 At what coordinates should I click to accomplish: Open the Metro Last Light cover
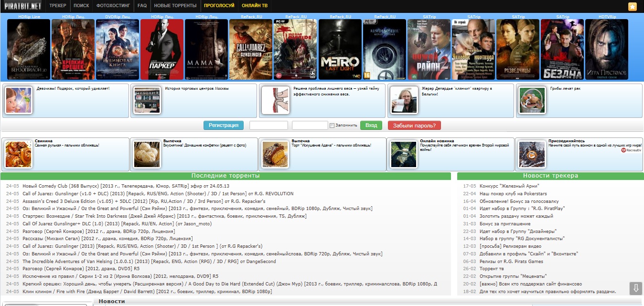[340, 49]
